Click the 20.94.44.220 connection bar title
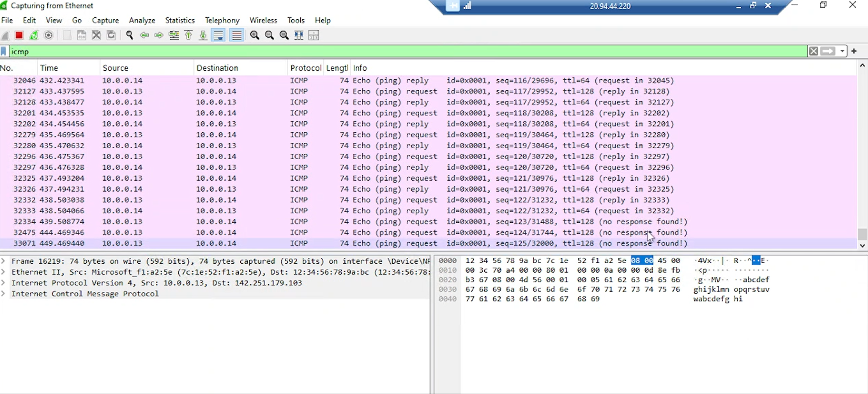Screen dimensions: 868x394 [x=610, y=6]
